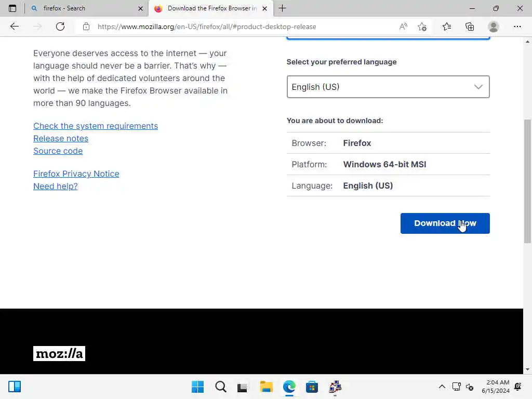Open the tab actions menu icon
This screenshot has width=532, height=399.
pyautogui.click(x=12, y=8)
